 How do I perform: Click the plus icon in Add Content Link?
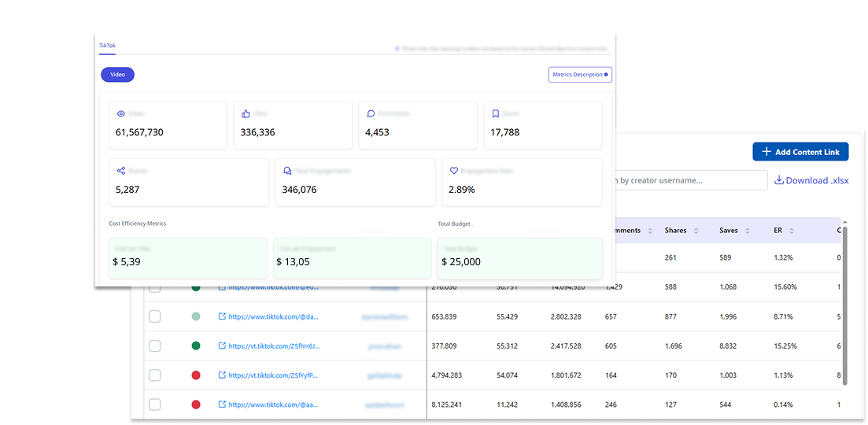[766, 152]
